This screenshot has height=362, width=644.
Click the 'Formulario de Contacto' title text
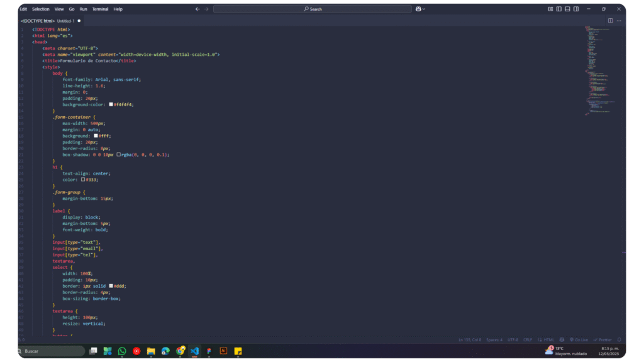tap(88, 61)
